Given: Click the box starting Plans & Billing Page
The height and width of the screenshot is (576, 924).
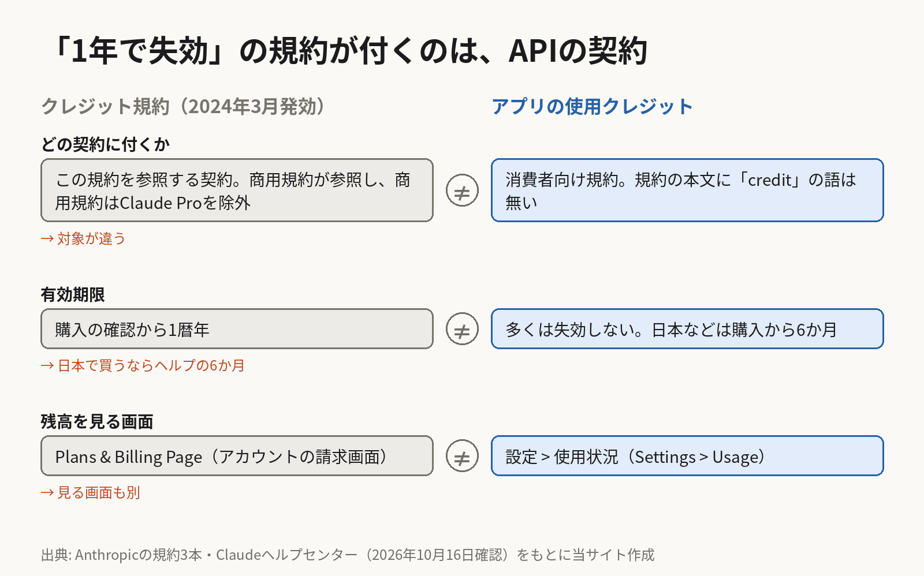Looking at the screenshot, I should [237, 456].
